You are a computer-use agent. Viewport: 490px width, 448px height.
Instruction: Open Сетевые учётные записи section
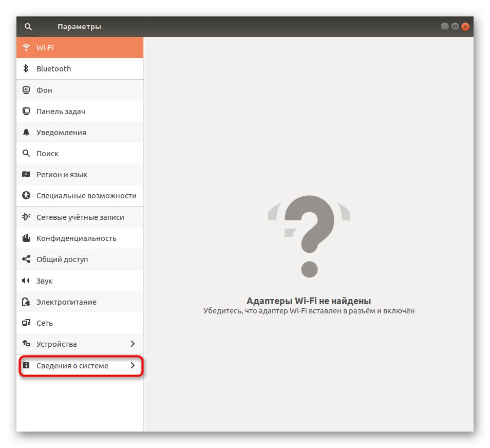(x=80, y=217)
